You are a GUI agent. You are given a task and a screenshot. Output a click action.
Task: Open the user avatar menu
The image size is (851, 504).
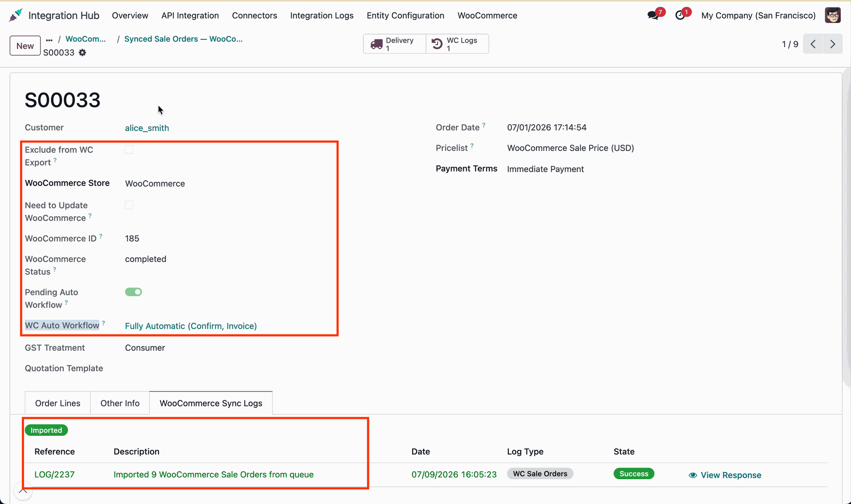point(833,15)
